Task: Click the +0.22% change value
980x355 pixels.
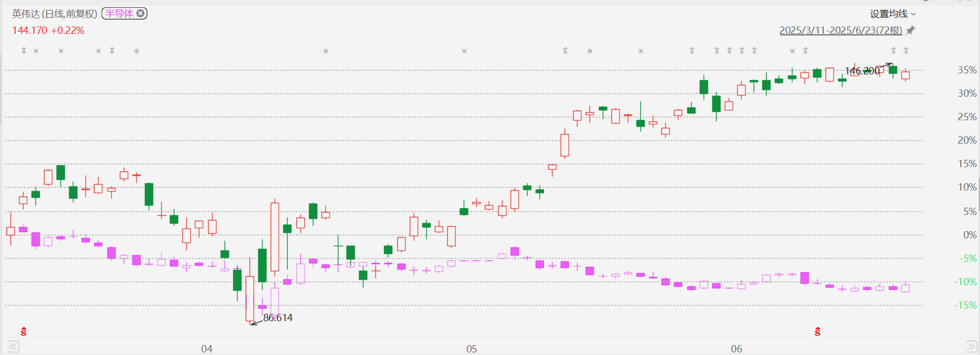Action: tap(68, 31)
